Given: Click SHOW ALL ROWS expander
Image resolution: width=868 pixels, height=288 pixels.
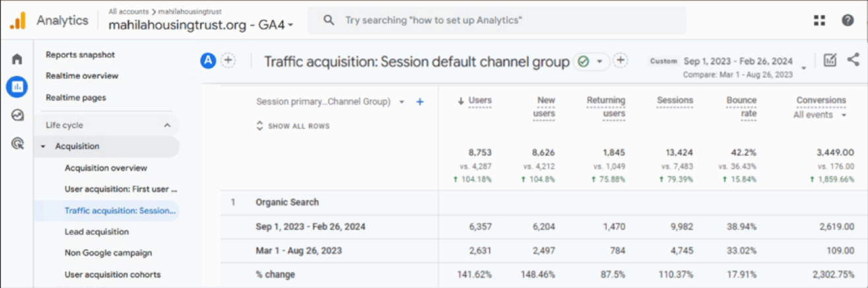Looking at the screenshot, I should coord(292,126).
